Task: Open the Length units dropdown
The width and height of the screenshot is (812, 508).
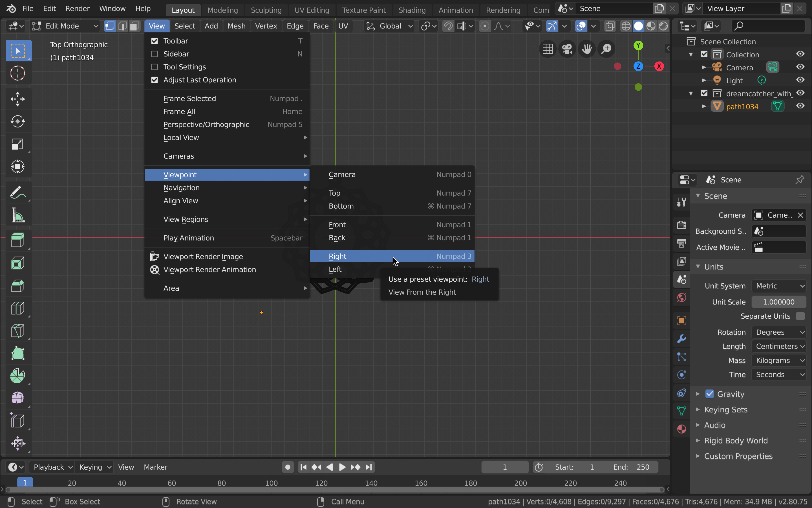Action: [779, 346]
